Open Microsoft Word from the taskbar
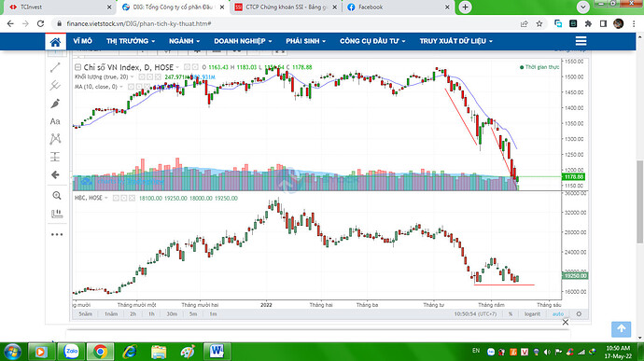Image resolution: width=644 pixels, height=361 pixels. (x=217, y=352)
